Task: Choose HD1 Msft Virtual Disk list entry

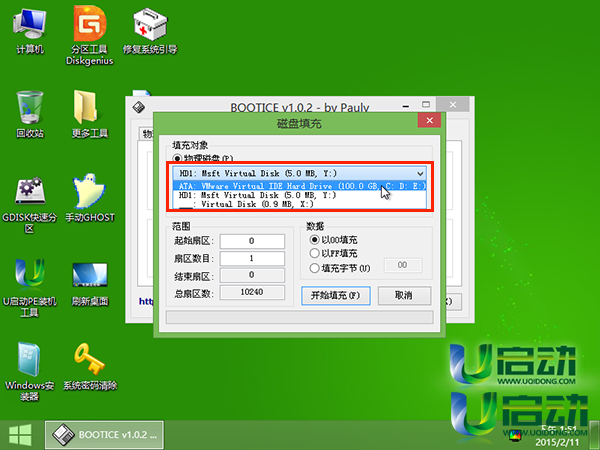Action: 300,195
